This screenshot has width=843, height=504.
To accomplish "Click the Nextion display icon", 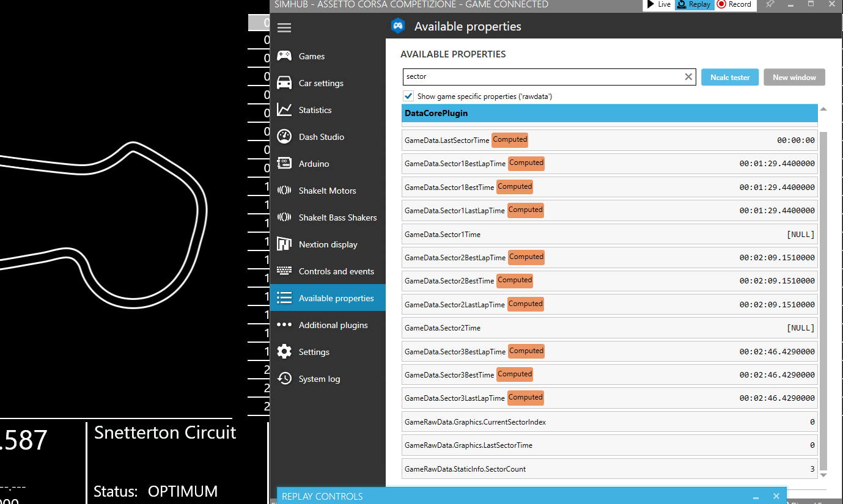I will [284, 244].
